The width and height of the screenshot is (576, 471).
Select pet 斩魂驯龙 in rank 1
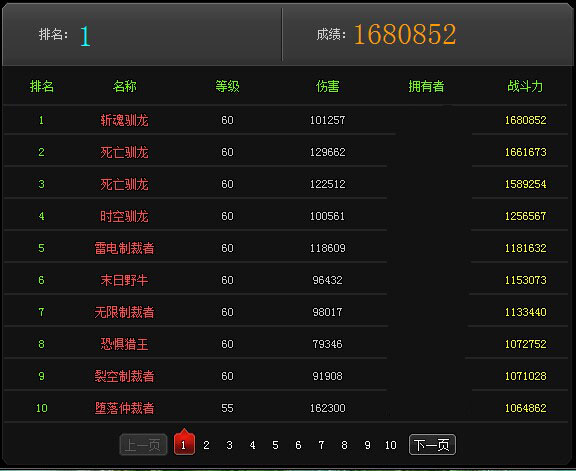pos(124,120)
